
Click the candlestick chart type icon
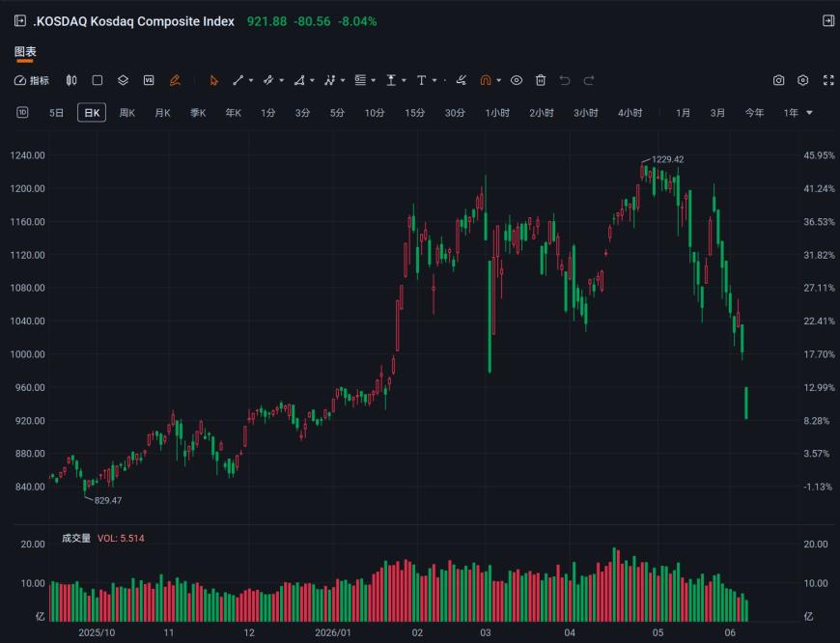[71, 80]
